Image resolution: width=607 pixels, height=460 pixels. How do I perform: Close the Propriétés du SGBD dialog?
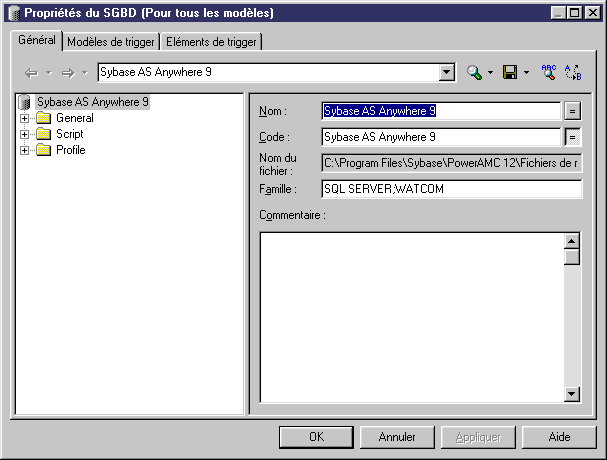[593, 13]
